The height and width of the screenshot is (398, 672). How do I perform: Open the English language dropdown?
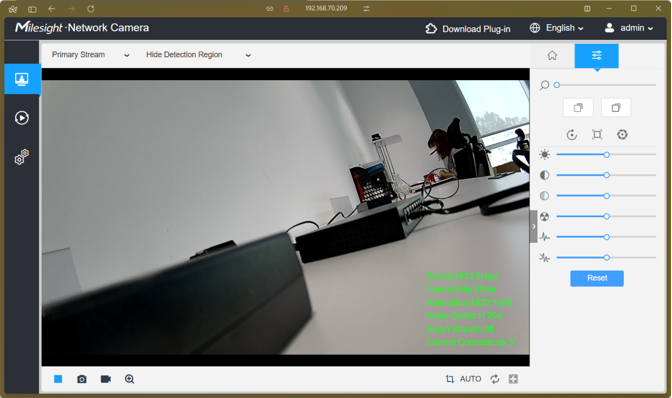pos(557,28)
